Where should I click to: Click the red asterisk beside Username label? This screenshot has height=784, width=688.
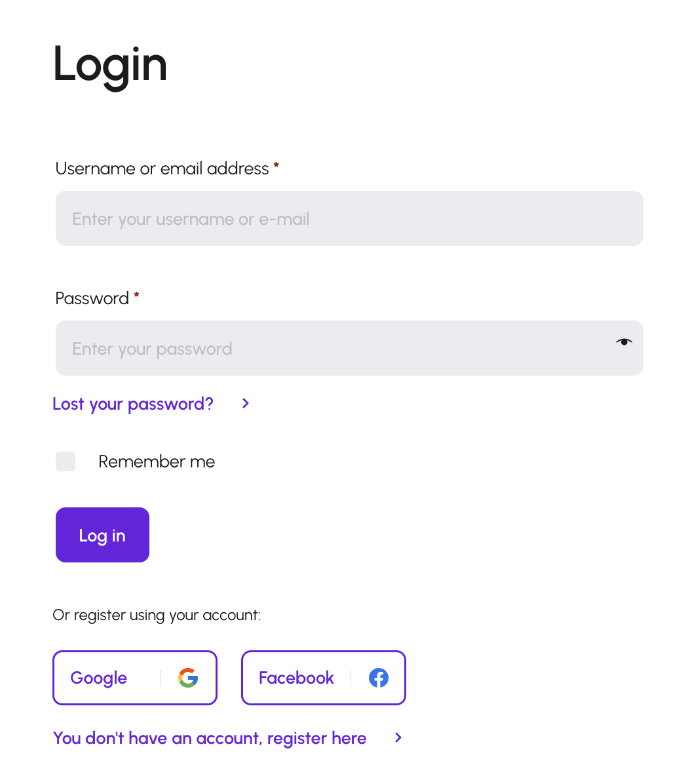[x=277, y=167]
